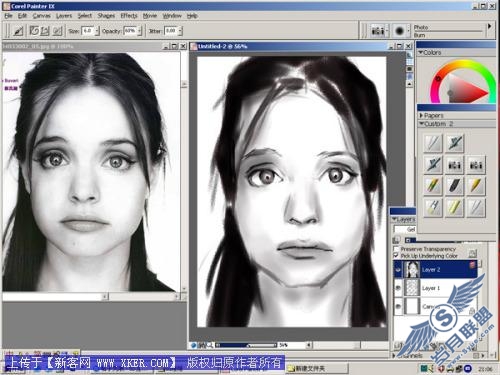The height and width of the screenshot is (375, 500).
Task: Open the Opacity slider dropdown arrow
Action: [140, 31]
